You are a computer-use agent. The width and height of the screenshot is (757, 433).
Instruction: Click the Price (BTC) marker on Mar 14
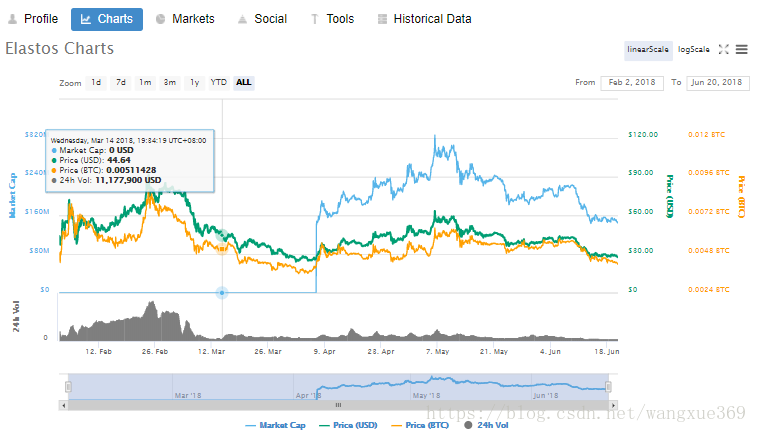[x=222, y=249]
